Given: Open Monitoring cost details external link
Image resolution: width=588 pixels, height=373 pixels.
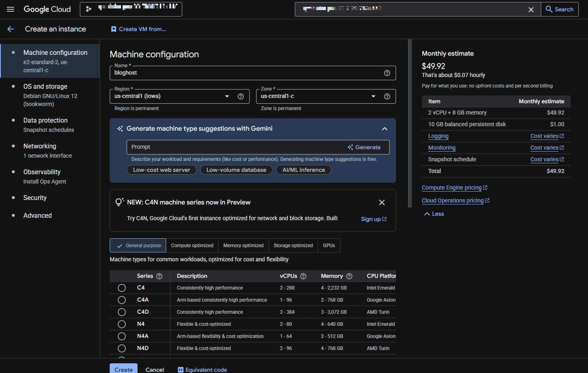Looking at the screenshot, I should (547, 148).
